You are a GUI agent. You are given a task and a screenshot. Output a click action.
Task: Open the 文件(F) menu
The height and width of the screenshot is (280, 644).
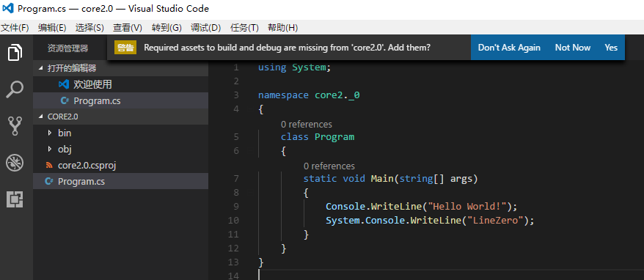(15, 28)
